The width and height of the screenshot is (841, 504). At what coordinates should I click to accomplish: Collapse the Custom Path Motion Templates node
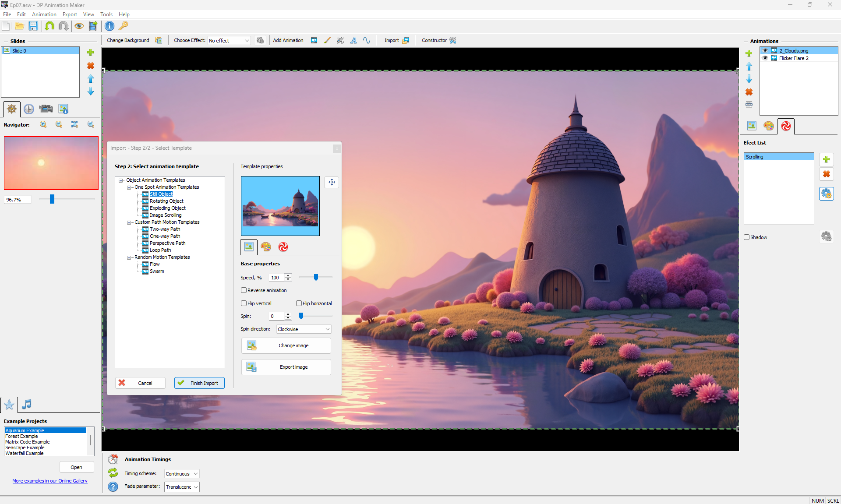[x=129, y=222]
